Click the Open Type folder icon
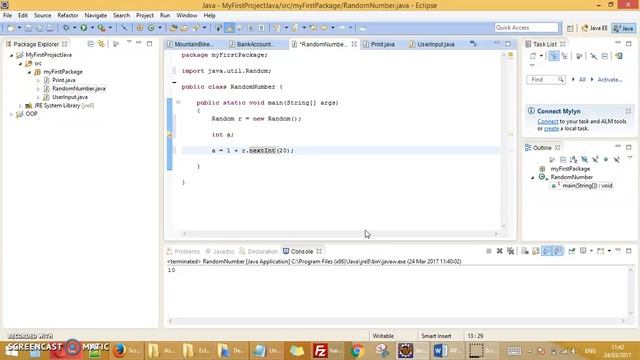The image size is (640, 360). (173, 28)
